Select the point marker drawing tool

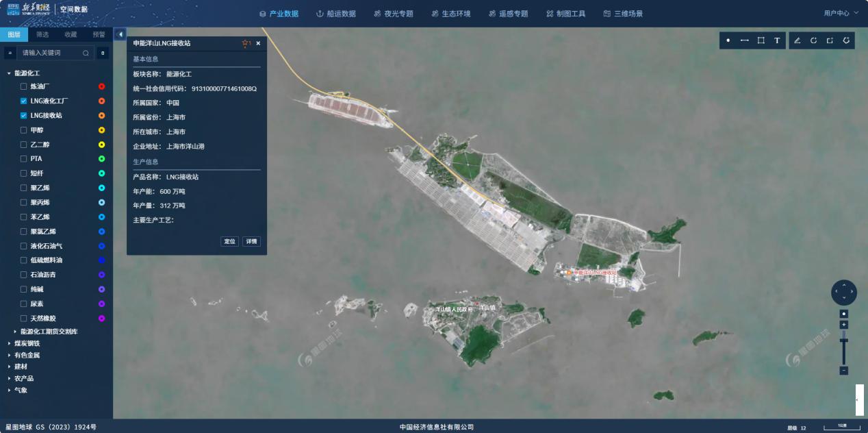[x=728, y=40]
